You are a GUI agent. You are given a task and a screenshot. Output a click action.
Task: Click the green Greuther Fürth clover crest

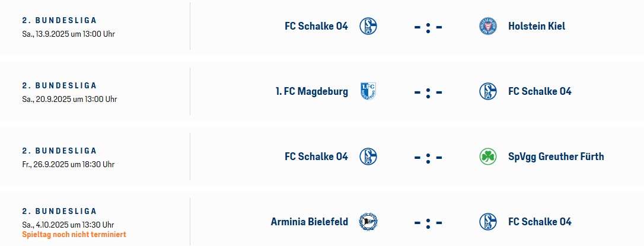tap(488, 156)
